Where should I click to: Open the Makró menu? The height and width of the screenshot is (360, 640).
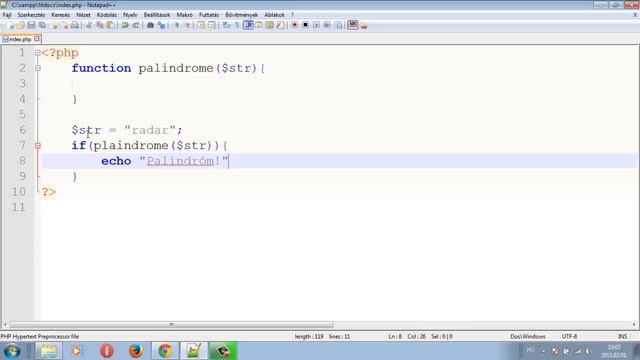tap(184, 15)
